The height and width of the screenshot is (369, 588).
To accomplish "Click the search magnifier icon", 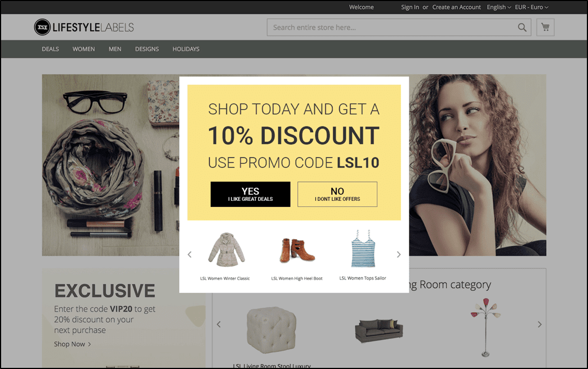I will 522,28.
